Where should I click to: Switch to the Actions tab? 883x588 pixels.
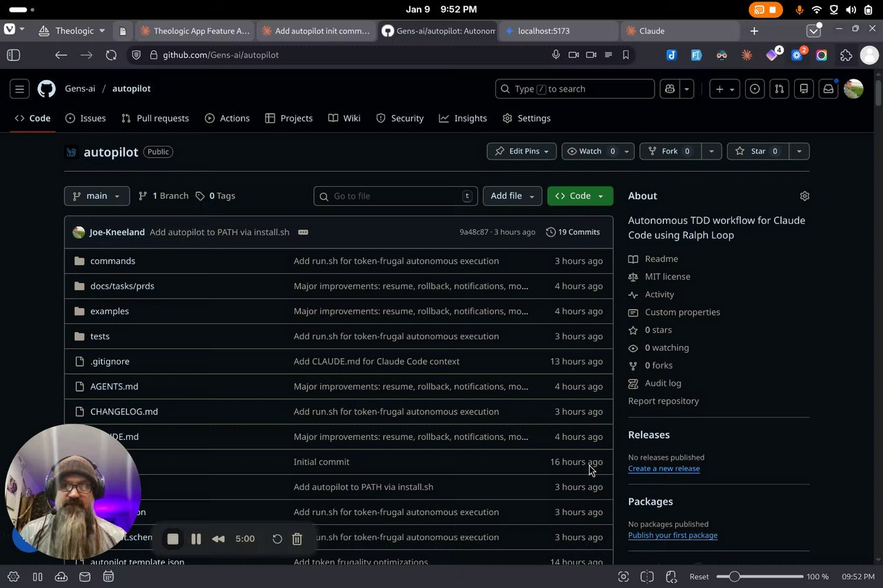click(227, 119)
